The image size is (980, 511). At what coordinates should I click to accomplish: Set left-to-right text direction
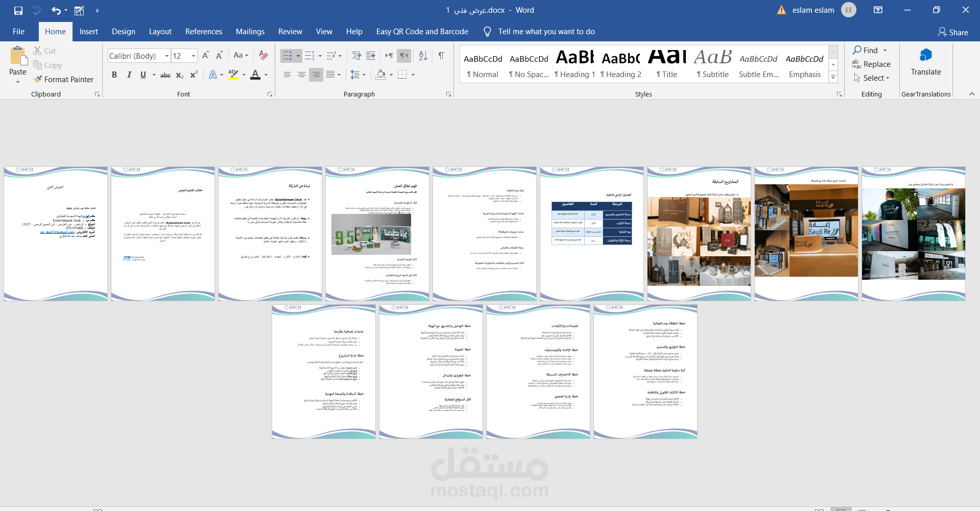389,56
